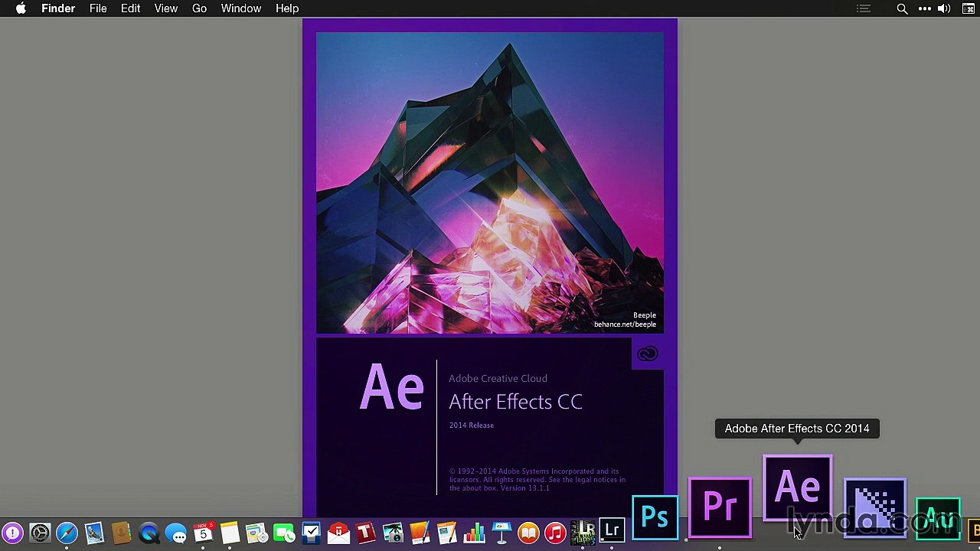This screenshot has width=980, height=551.
Task: Open the Finder menu
Action: [58, 8]
